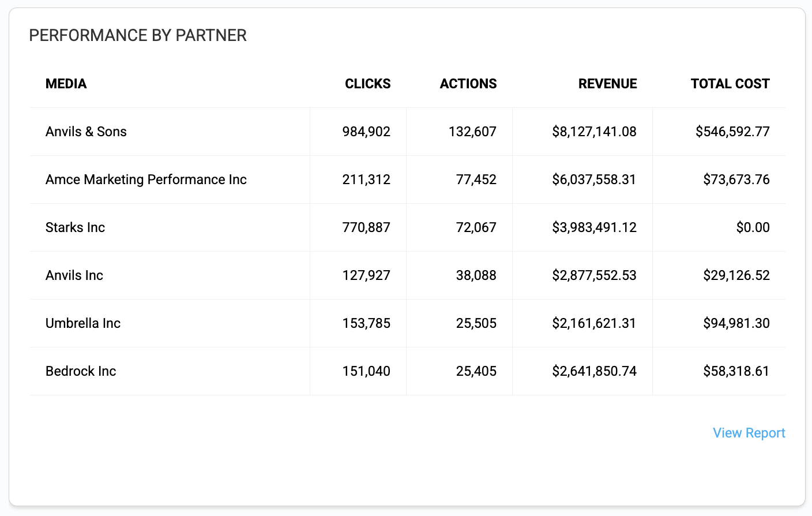Image resolution: width=812 pixels, height=516 pixels.
Task: Sort by the ACTIONS column header
Action: pos(468,84)
